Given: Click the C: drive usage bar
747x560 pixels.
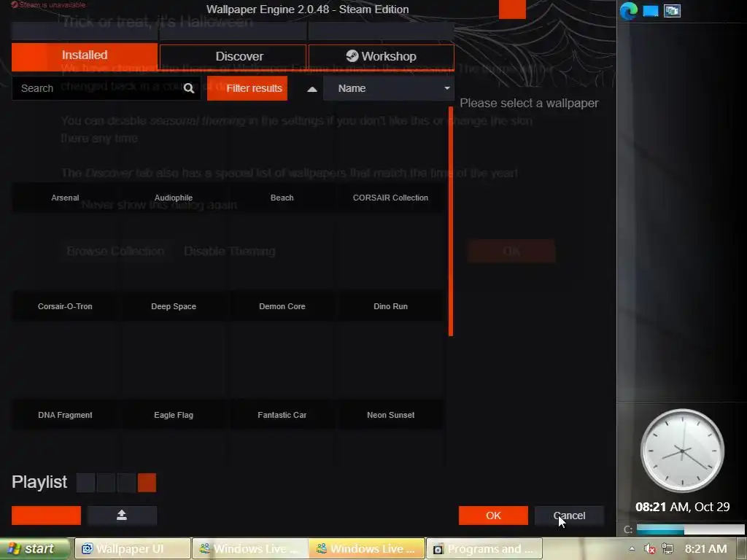Looking at the screenshot, I should click(690, 529).
